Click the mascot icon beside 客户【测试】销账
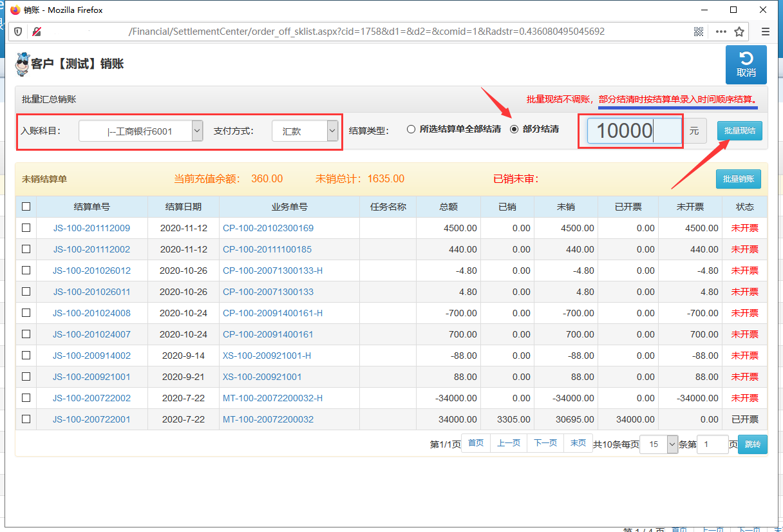The width and height of the screenshot is (783, 532). [x=23, y=64]
